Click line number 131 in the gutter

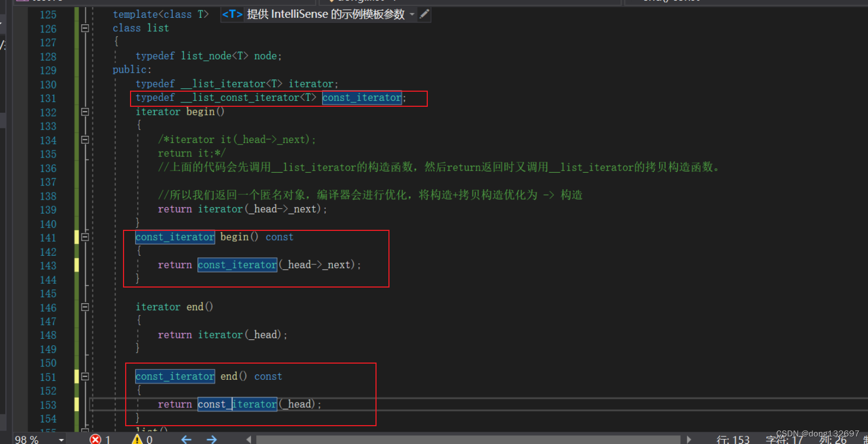[x=48, y=98]
